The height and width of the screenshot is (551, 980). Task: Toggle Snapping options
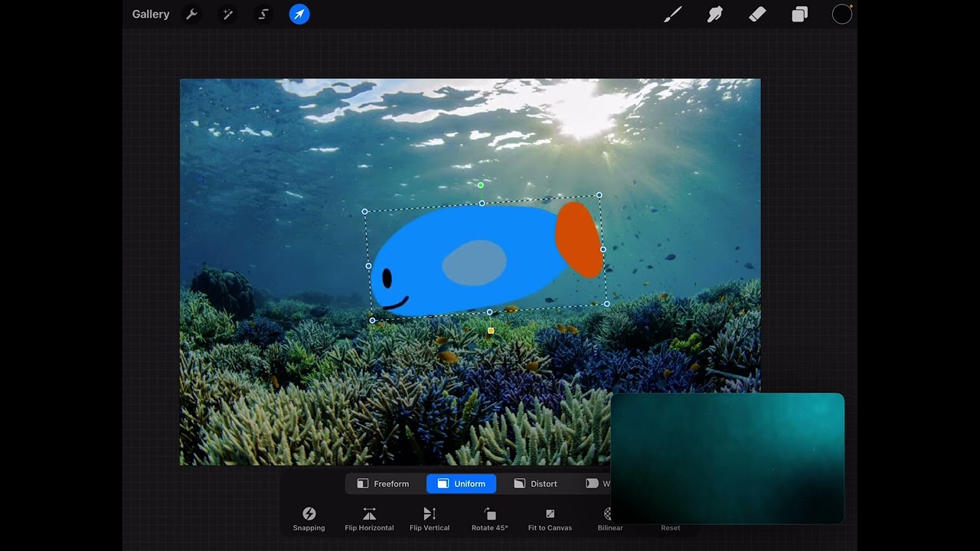309,519
